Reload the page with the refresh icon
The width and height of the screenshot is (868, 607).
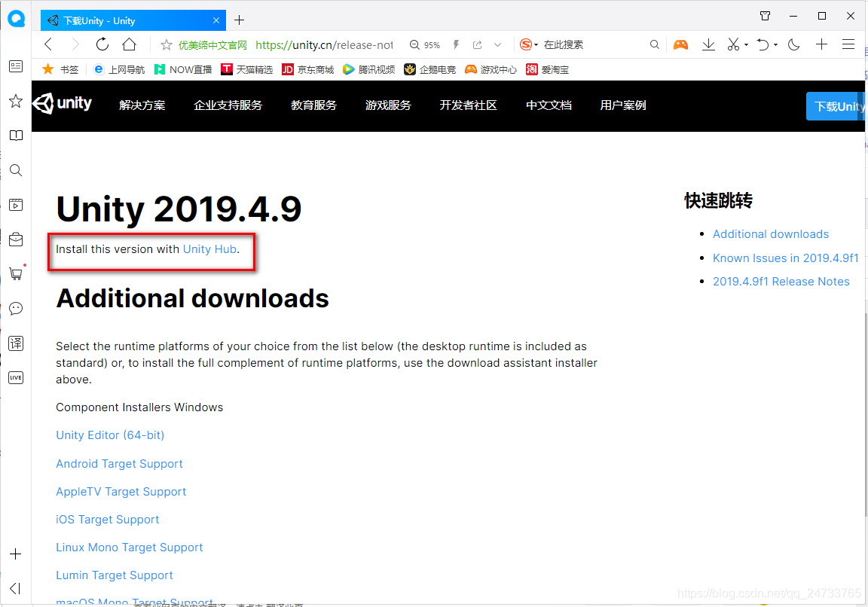tap(102, 44)
